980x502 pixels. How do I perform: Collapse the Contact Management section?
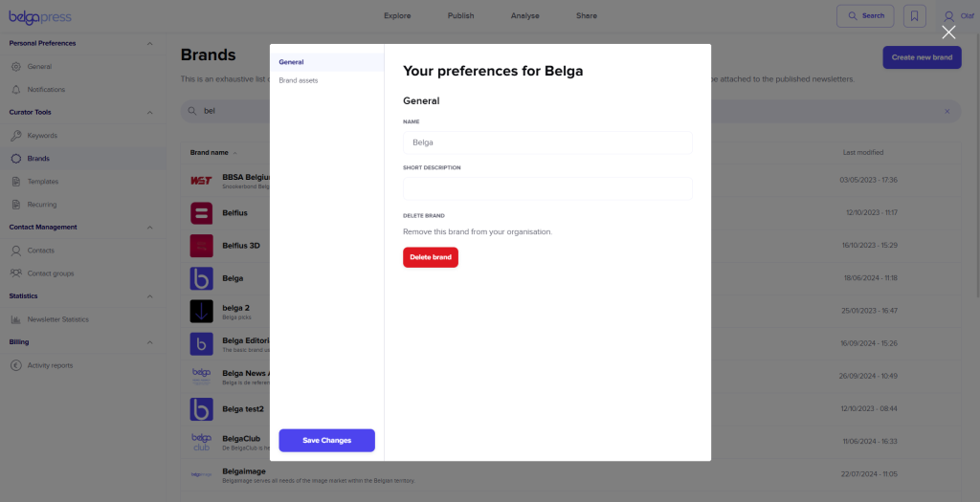(x=149, y=228)
